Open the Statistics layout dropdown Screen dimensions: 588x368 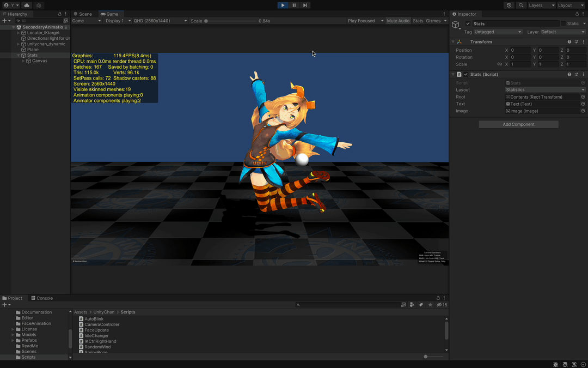point(545,90)
